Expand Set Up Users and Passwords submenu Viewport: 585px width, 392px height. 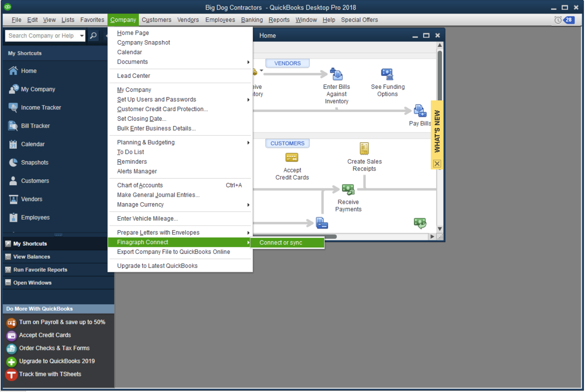(x=248, y=99)
